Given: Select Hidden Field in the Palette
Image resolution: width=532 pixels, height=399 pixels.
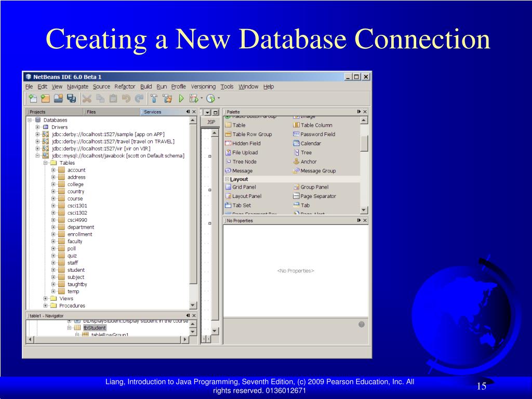Looking at the screenshot, I should (x=243, y=143).
